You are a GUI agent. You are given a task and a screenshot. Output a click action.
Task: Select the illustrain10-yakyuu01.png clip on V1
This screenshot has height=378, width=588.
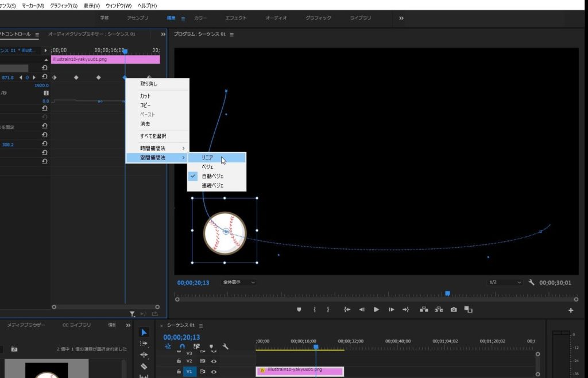(300, 371)
